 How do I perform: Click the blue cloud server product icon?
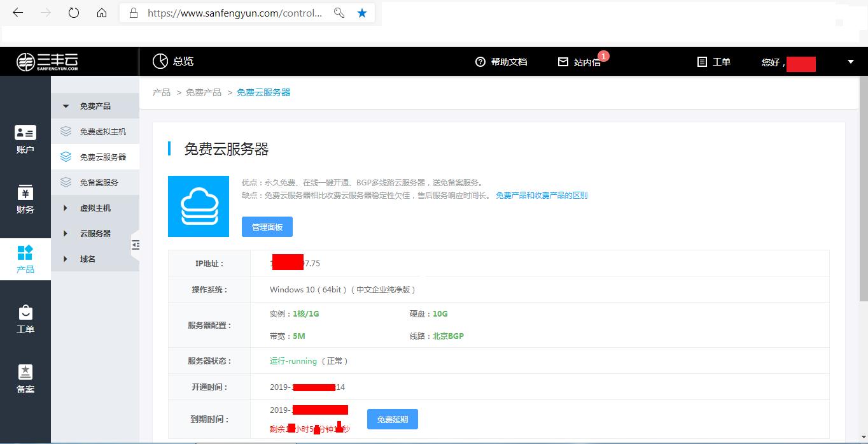tap(198, 206)
